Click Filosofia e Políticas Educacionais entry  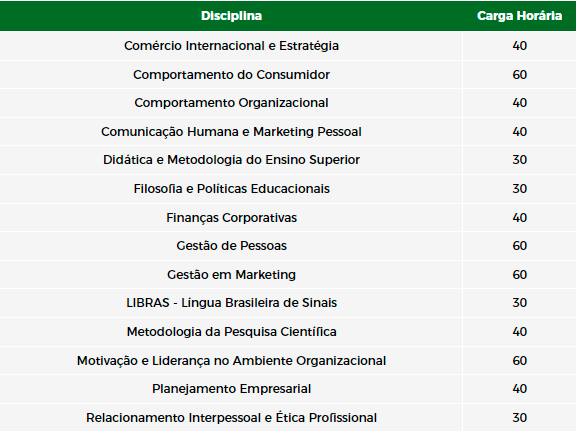231,188
